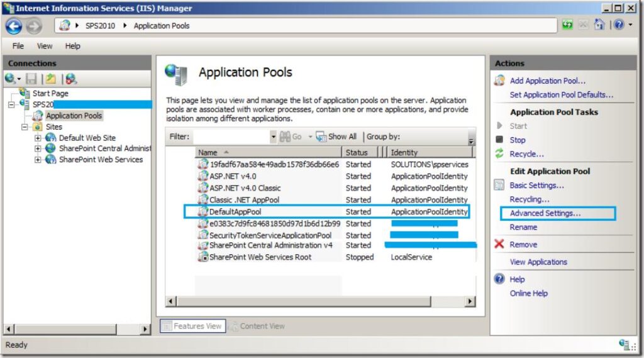Select the Classic .NET AppPool row
Screen dimensions: 644x358
tap(245, 199)
